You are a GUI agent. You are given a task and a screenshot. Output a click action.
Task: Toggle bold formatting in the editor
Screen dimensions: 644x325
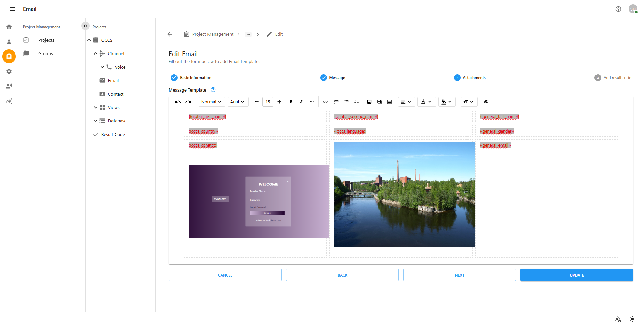(291, 102)
